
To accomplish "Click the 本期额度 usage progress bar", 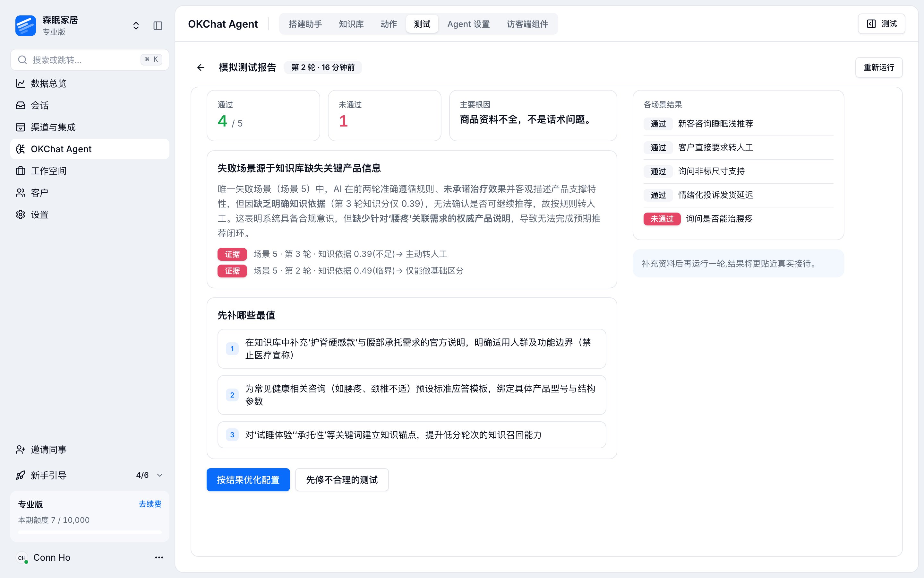I will click(x=90, y=532).
